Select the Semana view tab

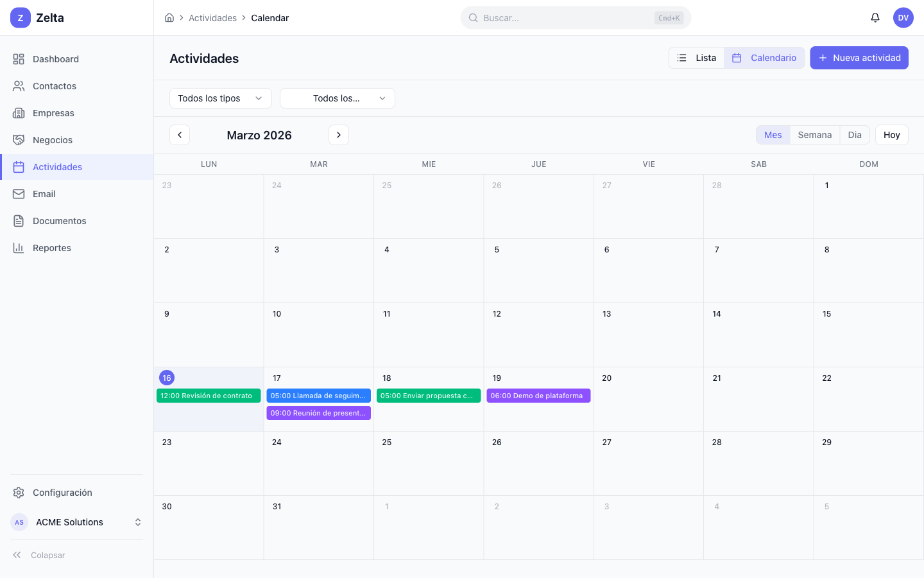click(x=814, y=135)
